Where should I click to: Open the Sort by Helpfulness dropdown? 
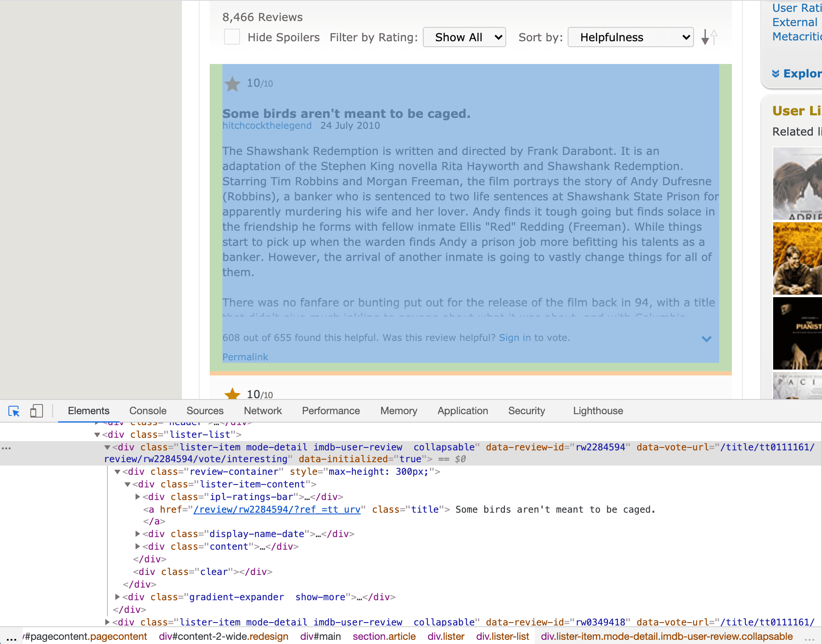tap(630, 37)
